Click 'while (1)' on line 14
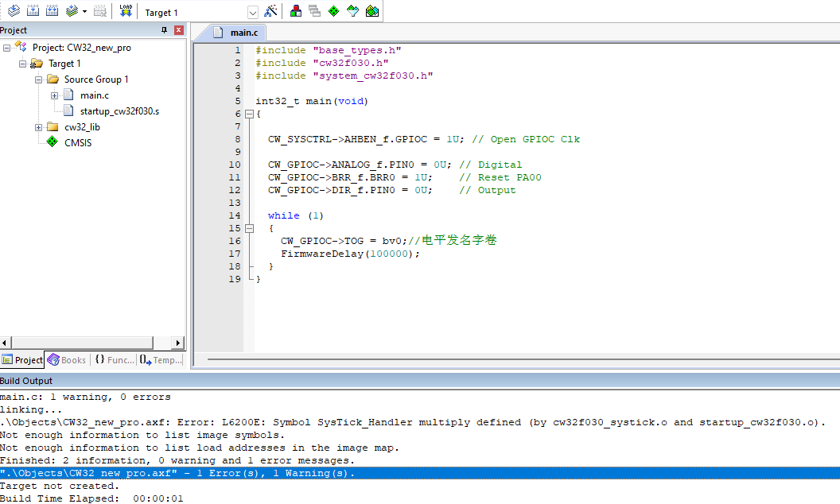The height and width of the screenshot is (504, 840). 296,216
